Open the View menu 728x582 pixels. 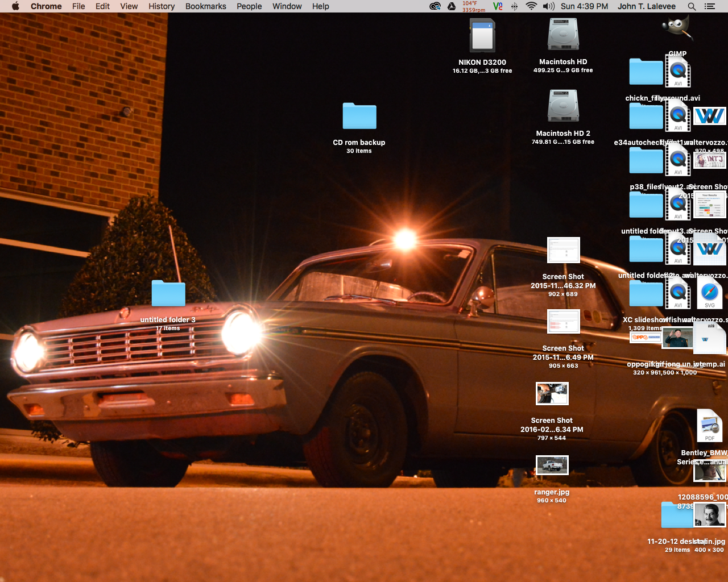tap(129, 6)
